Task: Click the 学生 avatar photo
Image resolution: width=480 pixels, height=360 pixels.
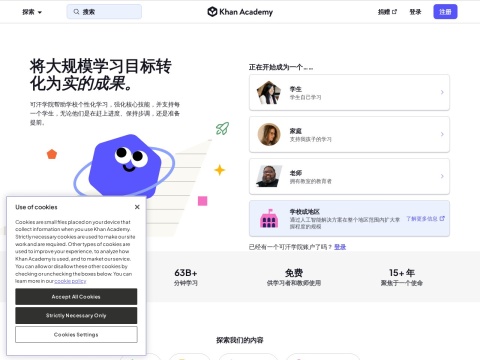Action: 269,92
